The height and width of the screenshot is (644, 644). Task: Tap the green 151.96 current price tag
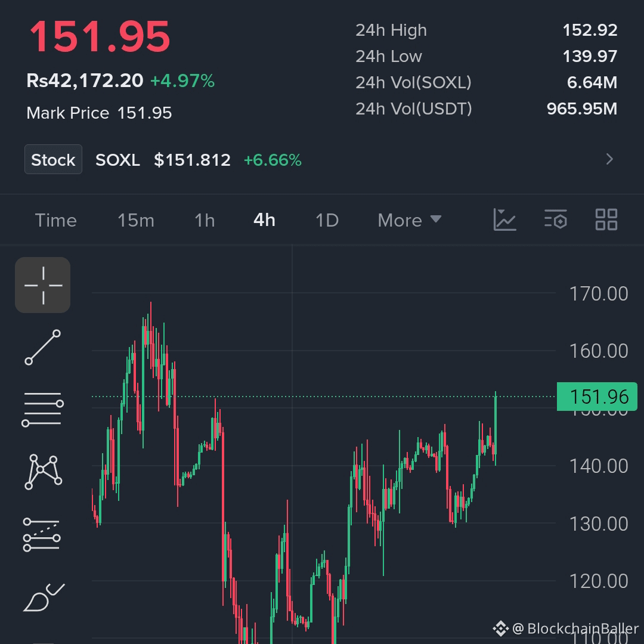click(597, 397)
